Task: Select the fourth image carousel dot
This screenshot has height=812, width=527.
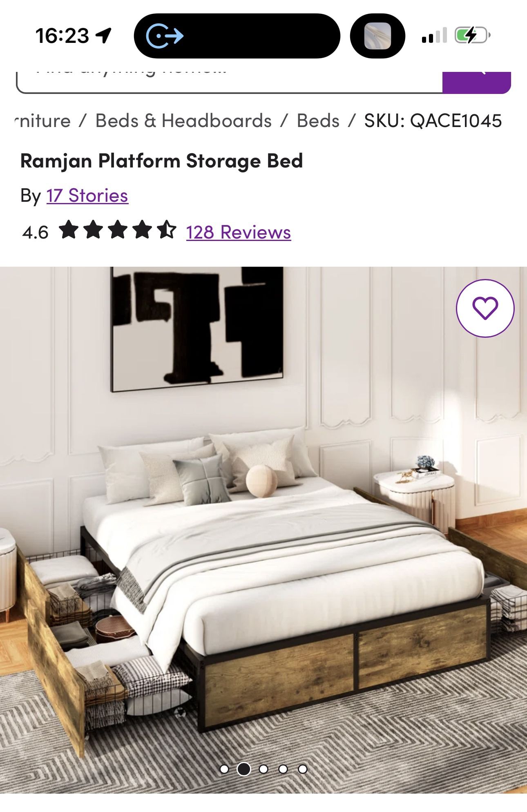Action: tap(283, 769)
